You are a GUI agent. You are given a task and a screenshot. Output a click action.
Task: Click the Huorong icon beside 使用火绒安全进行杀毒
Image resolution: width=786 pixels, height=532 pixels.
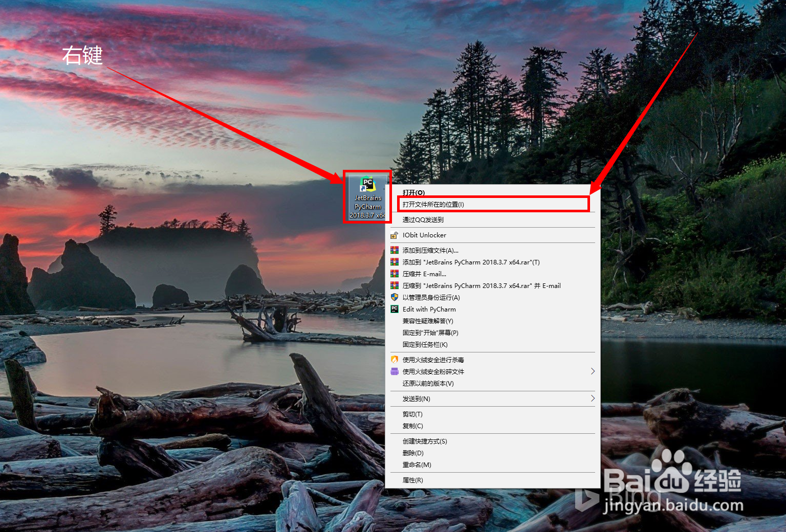394,360
